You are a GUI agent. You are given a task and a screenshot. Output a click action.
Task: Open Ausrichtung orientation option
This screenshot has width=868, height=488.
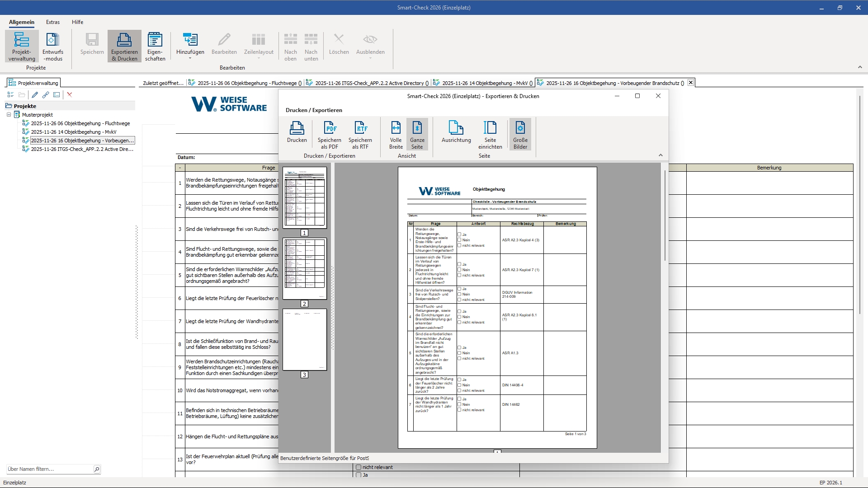point(456,131)
